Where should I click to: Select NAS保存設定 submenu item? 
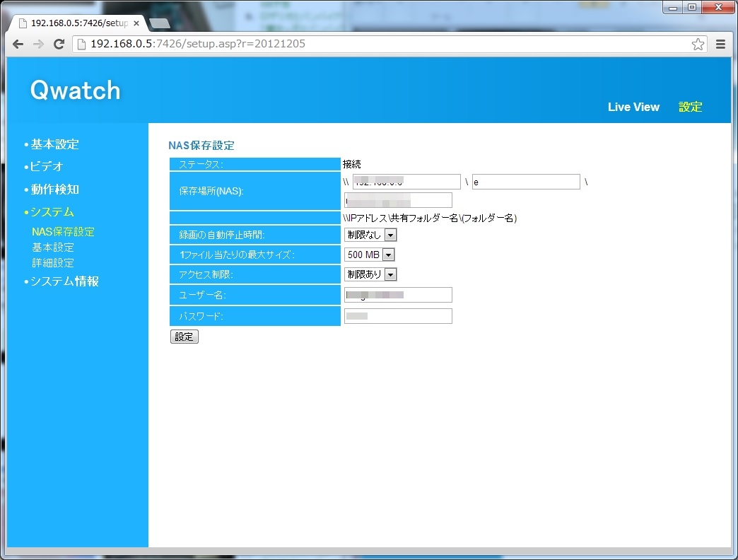63,232
